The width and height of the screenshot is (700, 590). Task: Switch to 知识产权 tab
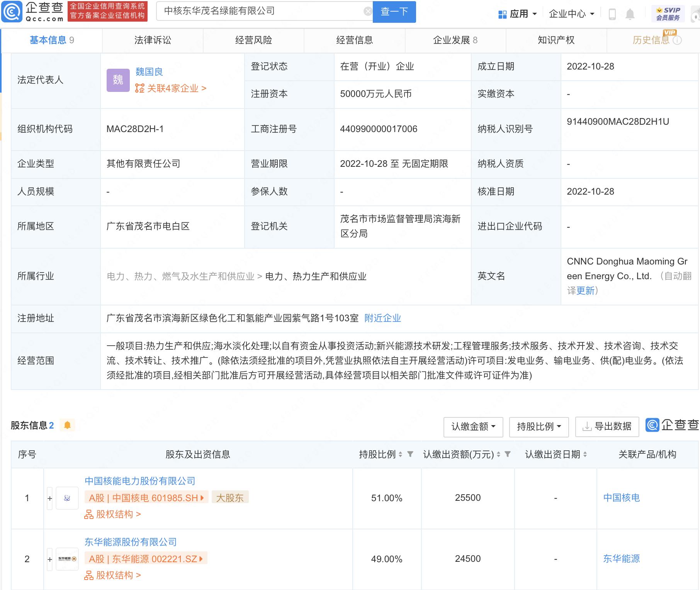[x=556, y=40]
